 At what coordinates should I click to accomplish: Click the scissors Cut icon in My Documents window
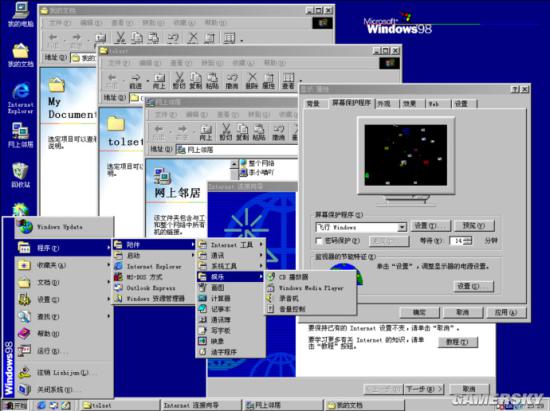coord(120,38)
